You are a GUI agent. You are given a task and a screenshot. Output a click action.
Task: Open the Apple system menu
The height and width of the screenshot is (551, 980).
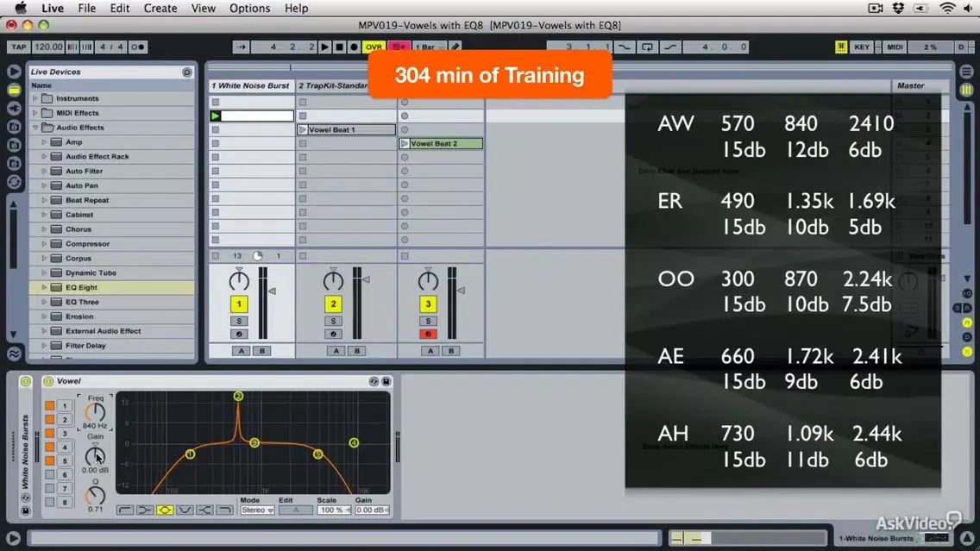[21, 8]
